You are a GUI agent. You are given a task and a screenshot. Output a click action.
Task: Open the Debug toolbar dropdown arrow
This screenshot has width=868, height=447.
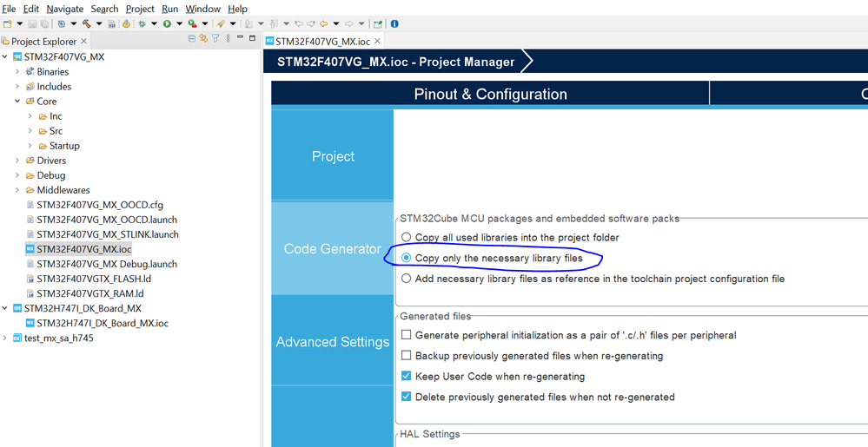(154, 23)
